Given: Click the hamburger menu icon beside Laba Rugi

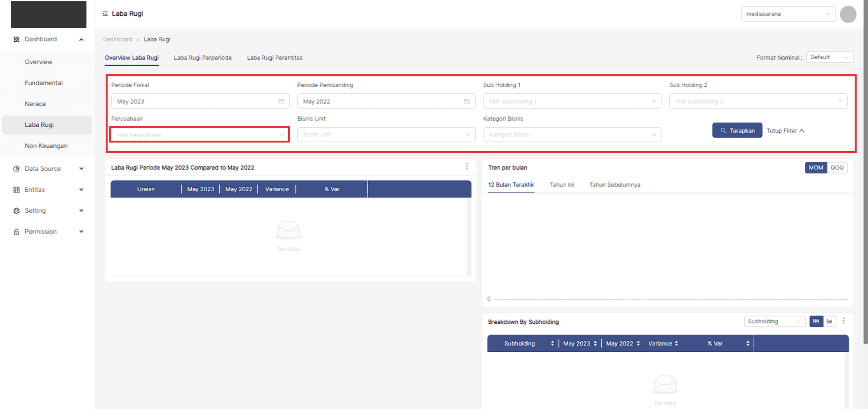Looking at the screenshot, I should tap(105, 14).
